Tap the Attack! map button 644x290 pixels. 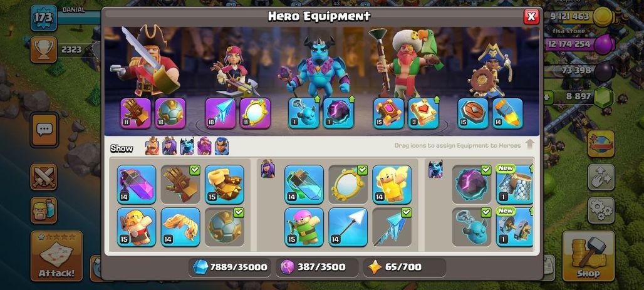(x=56, y=256)
